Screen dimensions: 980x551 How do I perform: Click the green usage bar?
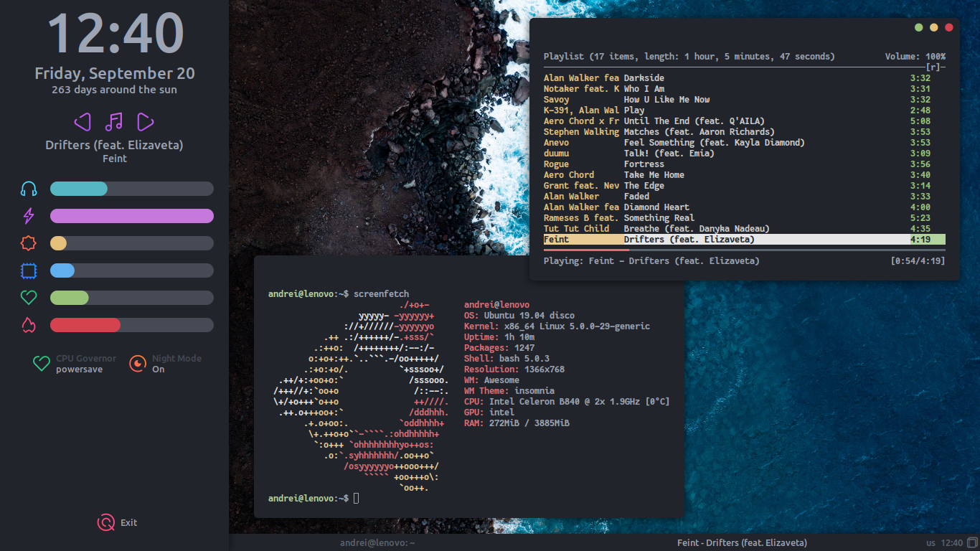point(132,298)
